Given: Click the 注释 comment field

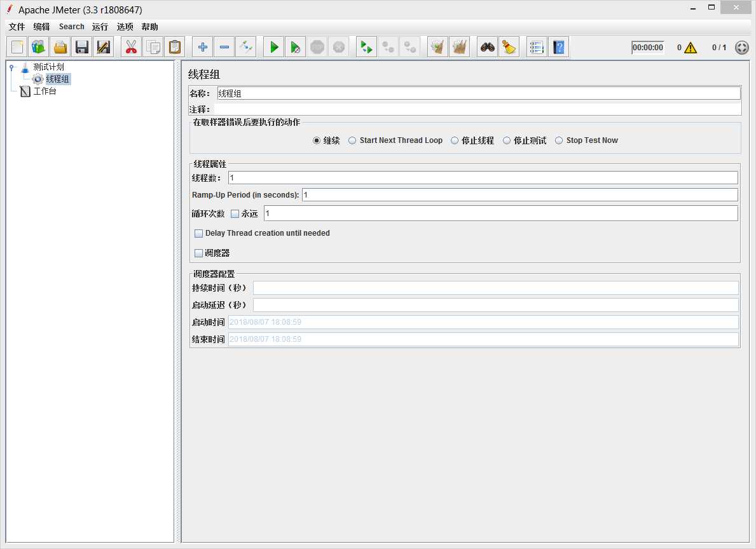Looking at the screenshot, I should [478, 109].
